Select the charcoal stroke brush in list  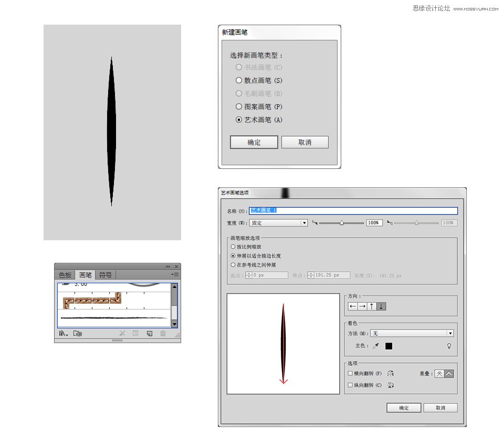point(114,318)
